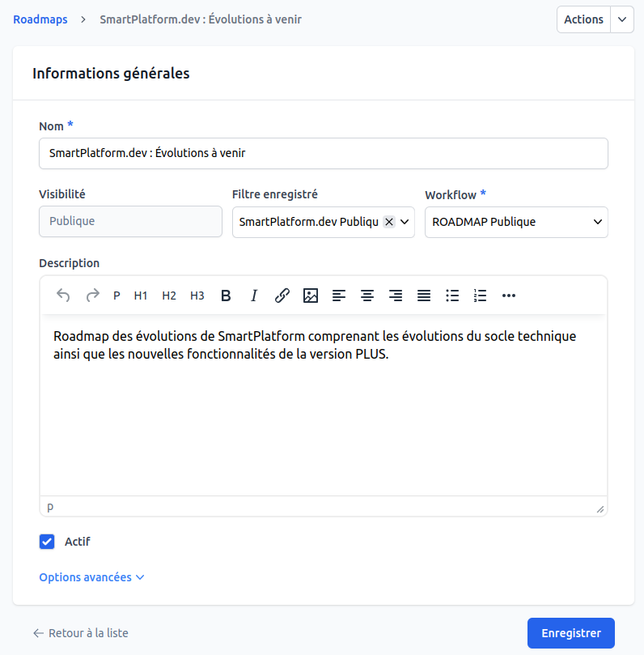
Task: Apply centered alignment in the editor
Action: coord(367,296)
